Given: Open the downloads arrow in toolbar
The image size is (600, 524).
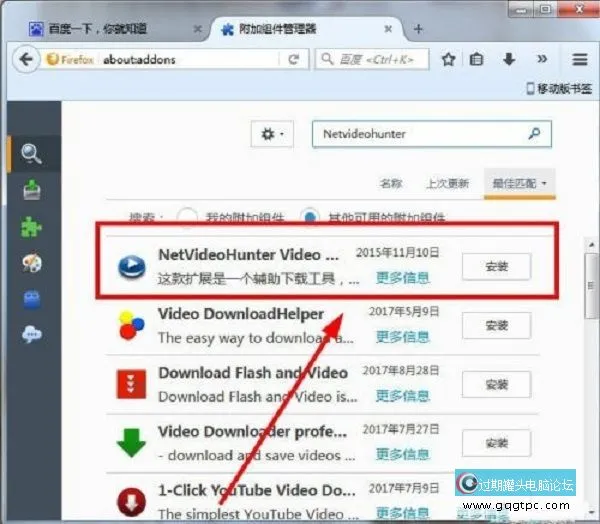Looking at the screenshot, I should tap(509, 59).
